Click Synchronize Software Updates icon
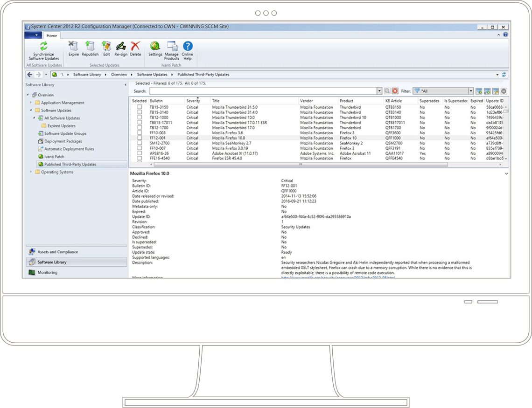 (44, 46)
